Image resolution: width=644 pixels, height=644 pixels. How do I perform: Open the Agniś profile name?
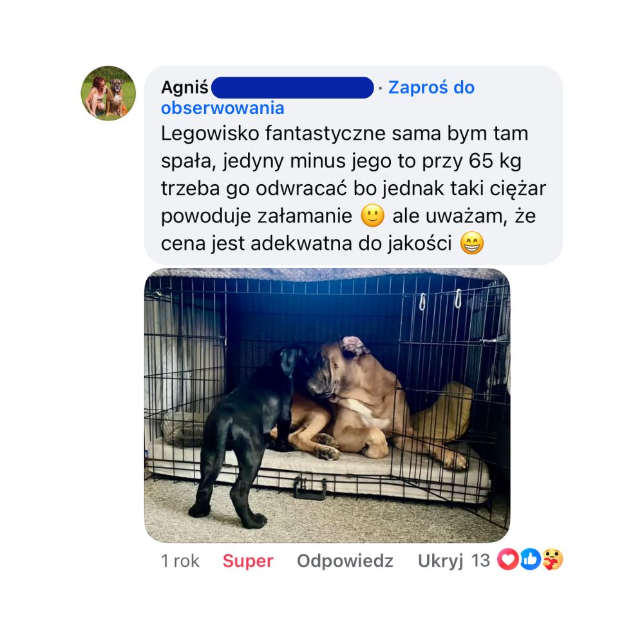[185, 88]
